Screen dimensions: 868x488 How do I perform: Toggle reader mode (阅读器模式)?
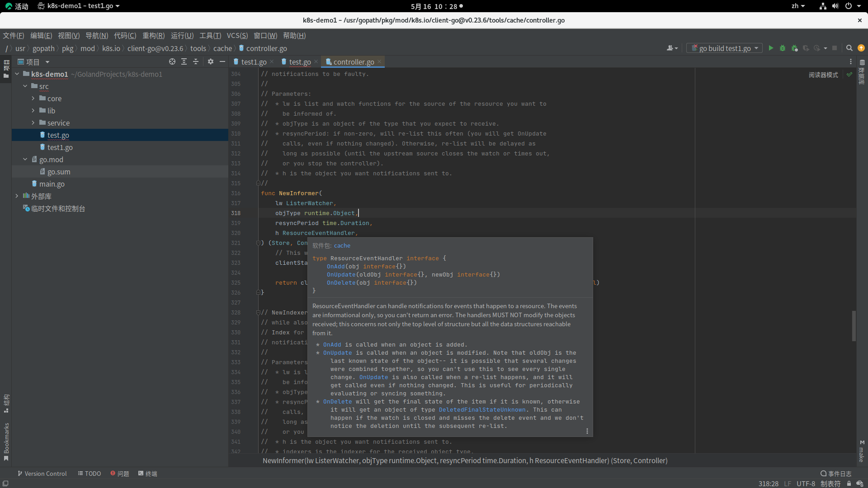(823, 75)
